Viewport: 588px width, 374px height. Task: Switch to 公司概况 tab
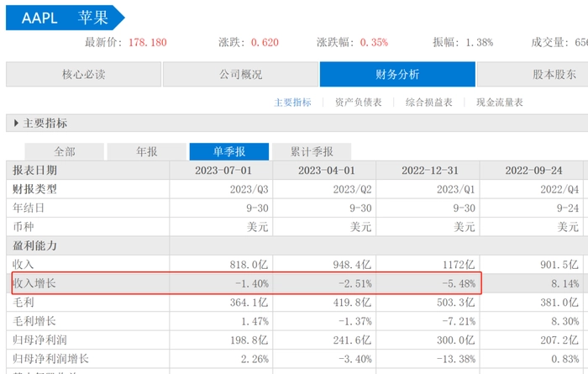tap(240, 74)
